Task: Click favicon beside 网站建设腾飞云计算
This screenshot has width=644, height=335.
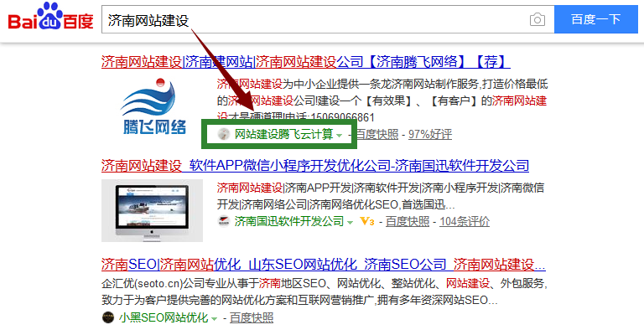Action: pos(223,134)
